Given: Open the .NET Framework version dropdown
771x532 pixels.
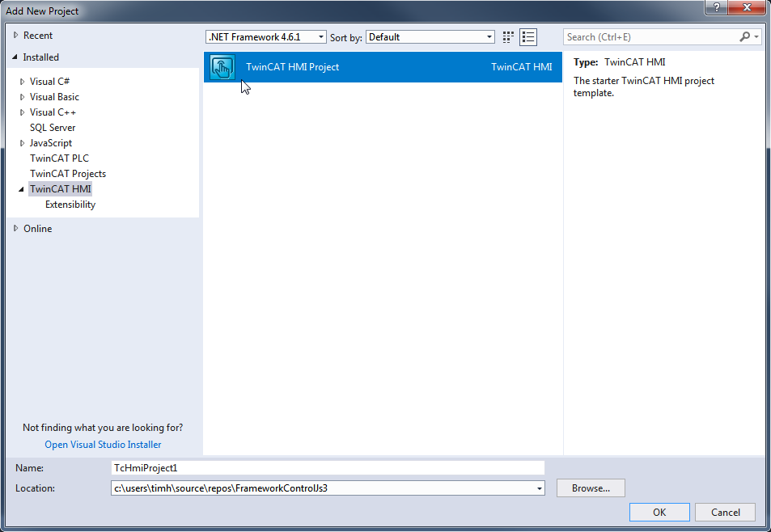Looking at the screenshot, I should click(266, 37).
